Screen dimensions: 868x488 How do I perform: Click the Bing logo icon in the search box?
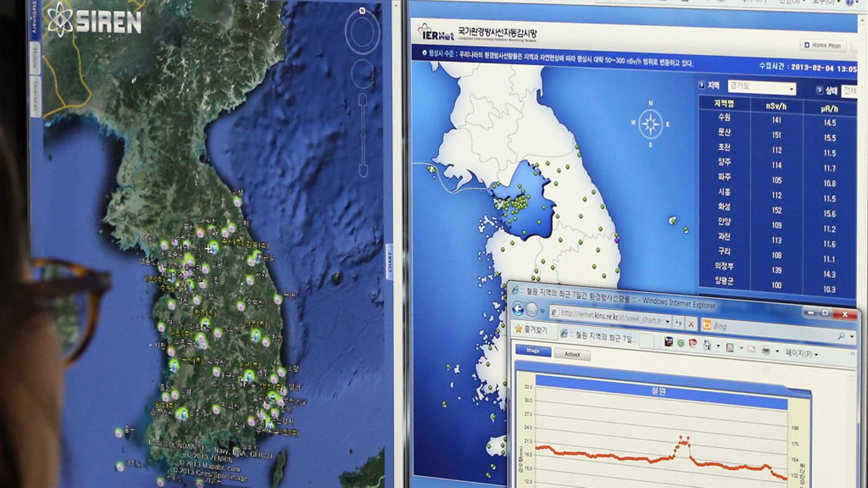(x=706, y=325)
